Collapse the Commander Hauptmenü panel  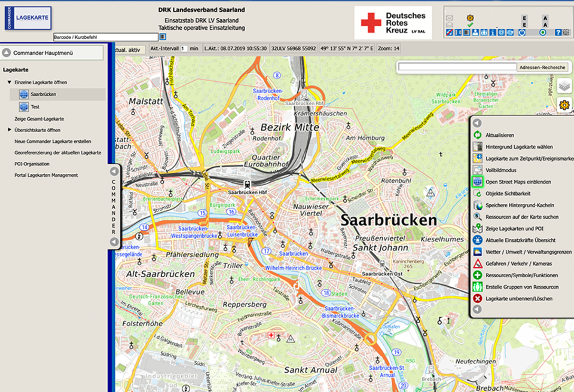click(x=6, y=53)
